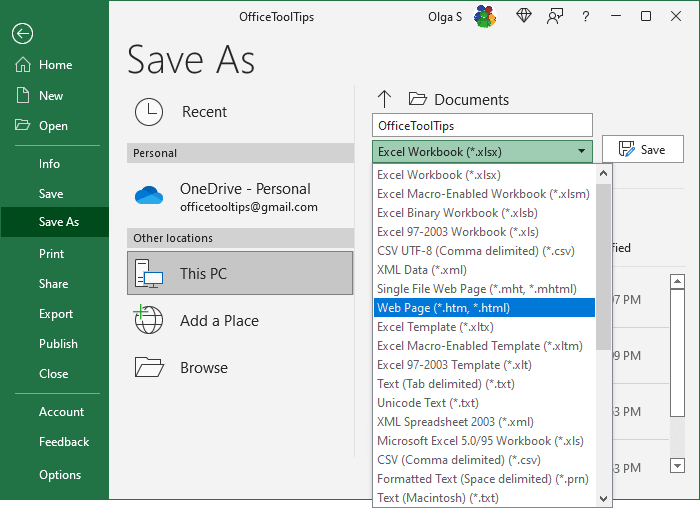
Task: Select Excel Workbook (*.xlsx) from the list
Action: tap(484, 175)
